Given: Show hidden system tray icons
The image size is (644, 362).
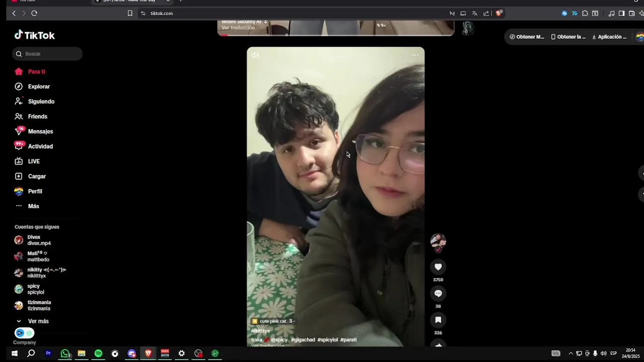Looking at the screenshot, I should click(x=571, y=353).
